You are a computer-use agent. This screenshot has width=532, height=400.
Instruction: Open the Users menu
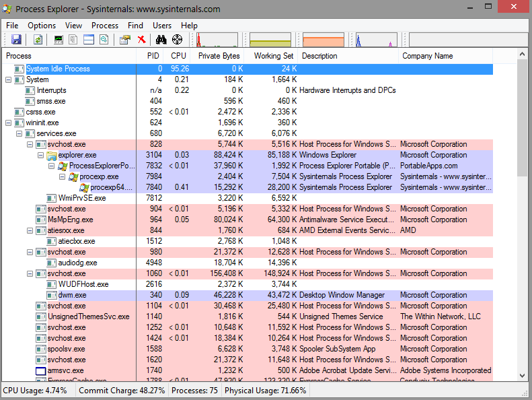click(x=162, y=26)
